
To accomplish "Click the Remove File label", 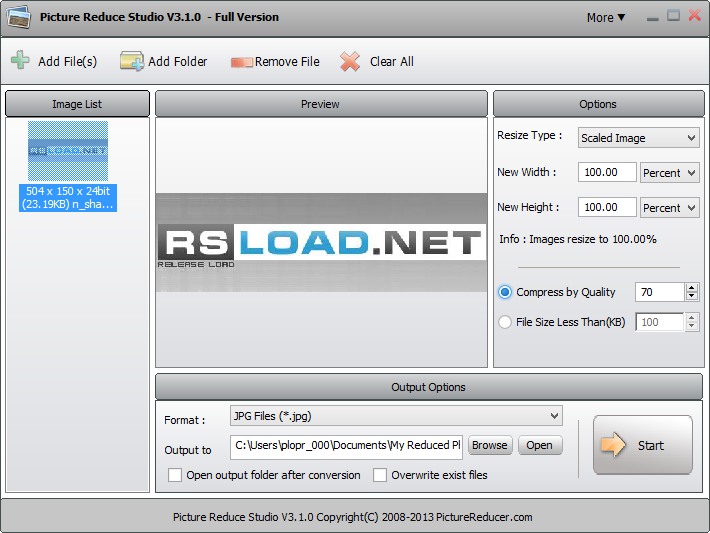I will coord(287,62).
